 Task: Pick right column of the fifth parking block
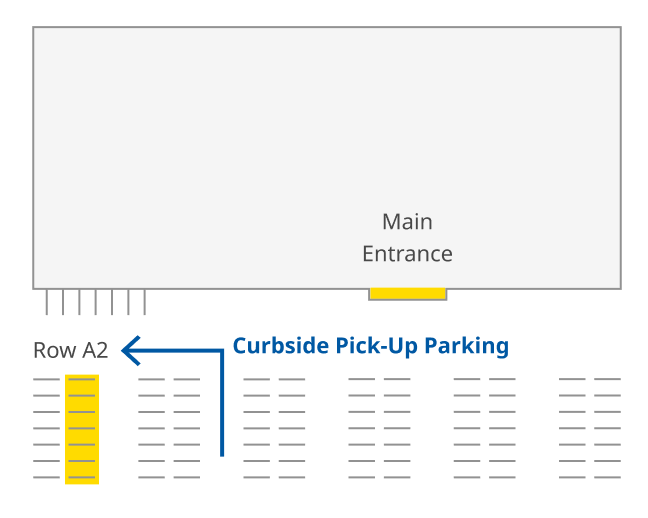pyautogui.click(x=502, y=429)
